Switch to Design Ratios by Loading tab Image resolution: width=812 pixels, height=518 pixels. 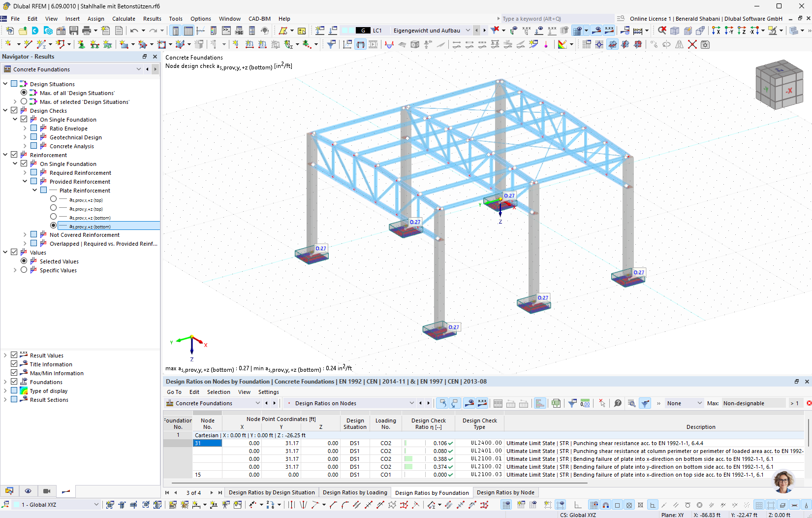[x=354, y=492]
